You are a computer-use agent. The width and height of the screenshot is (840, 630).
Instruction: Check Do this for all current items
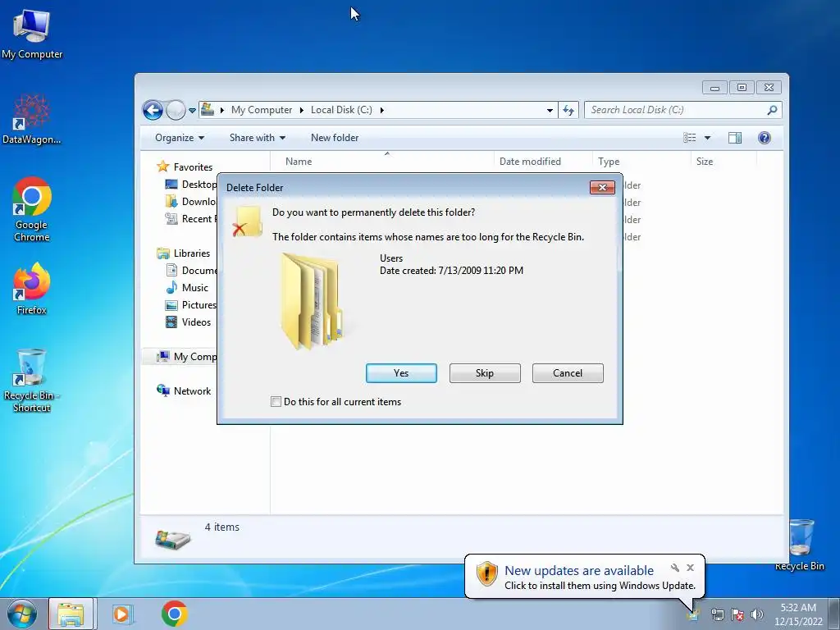pyautogui.click(x=276, y=402)
